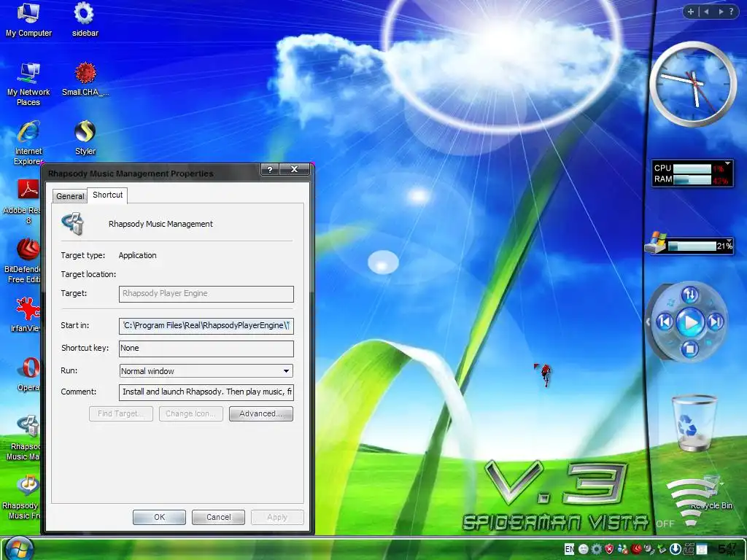Open Advanced shortcut options
This screenshot has height=560, width=747.
260,414
